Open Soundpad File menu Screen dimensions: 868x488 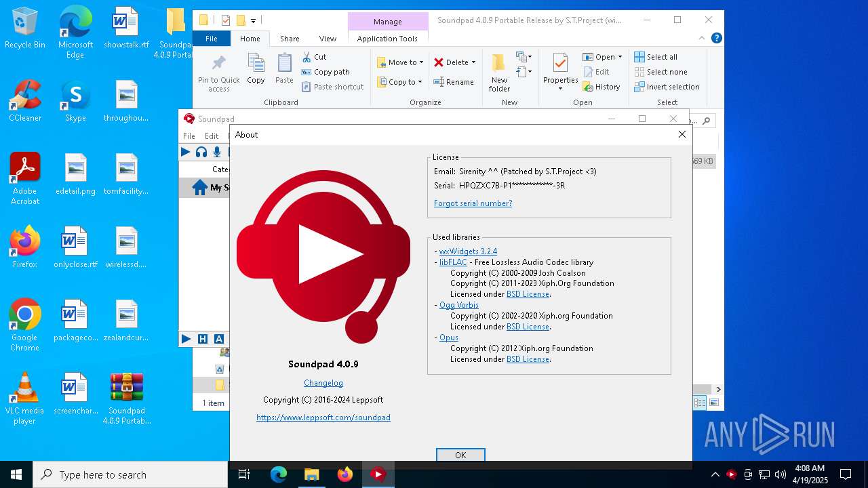click(x=189, y=136)
